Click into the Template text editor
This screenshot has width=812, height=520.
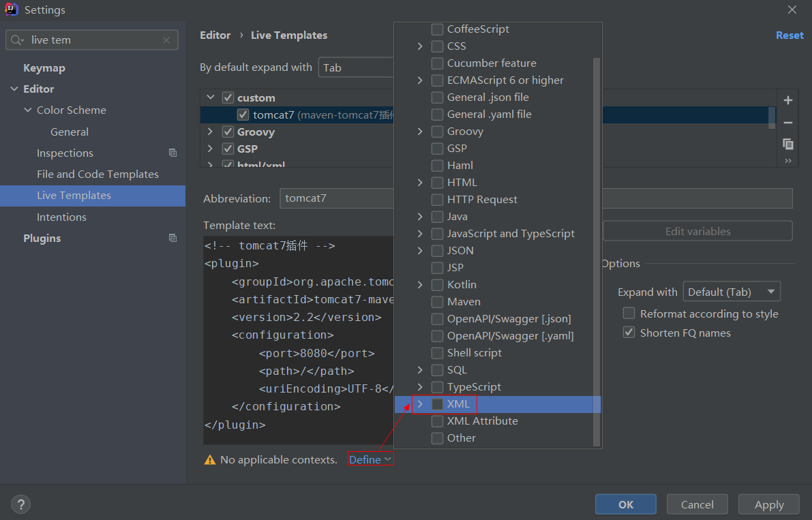click(299, 340)
